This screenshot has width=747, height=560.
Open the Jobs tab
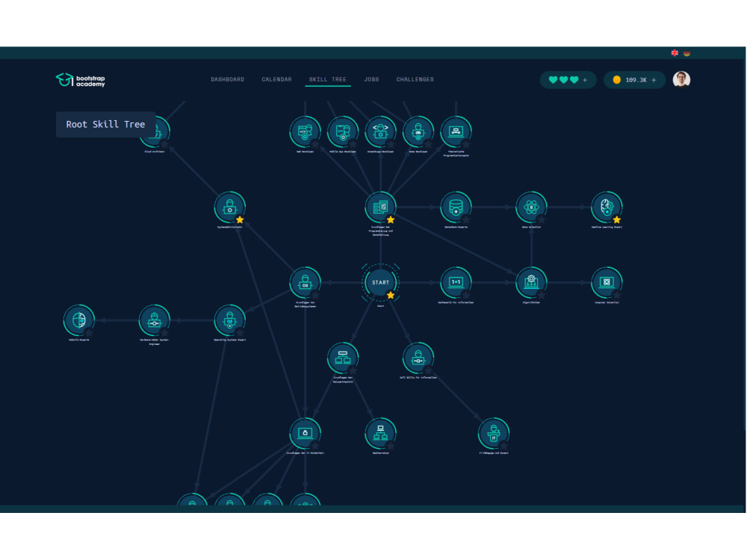coord(371,80)
